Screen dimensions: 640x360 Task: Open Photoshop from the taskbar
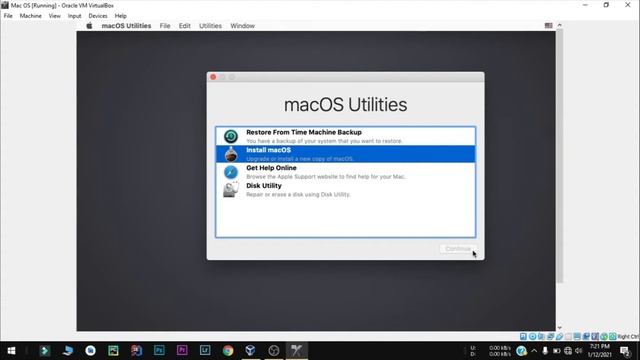click(159, 351)
